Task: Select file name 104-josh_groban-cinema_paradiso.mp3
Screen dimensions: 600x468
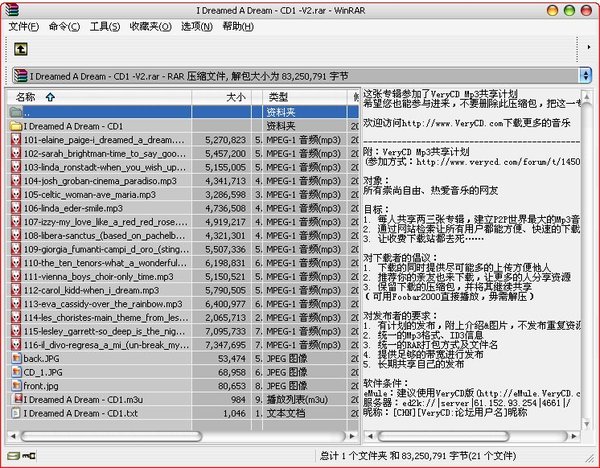Action: tap(100, 181)
